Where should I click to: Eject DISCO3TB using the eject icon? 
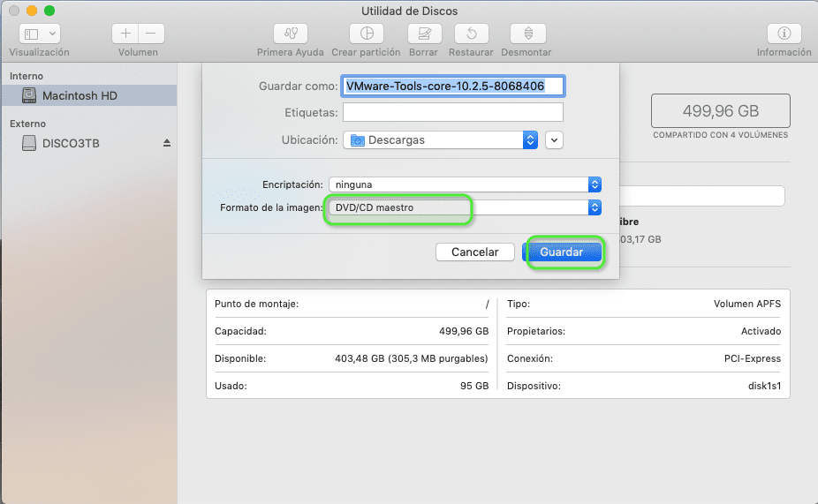click(166, 143)
